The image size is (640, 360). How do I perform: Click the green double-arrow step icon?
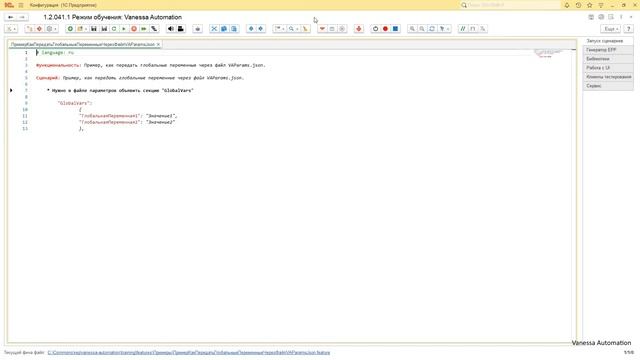click(x=144, y=29)
